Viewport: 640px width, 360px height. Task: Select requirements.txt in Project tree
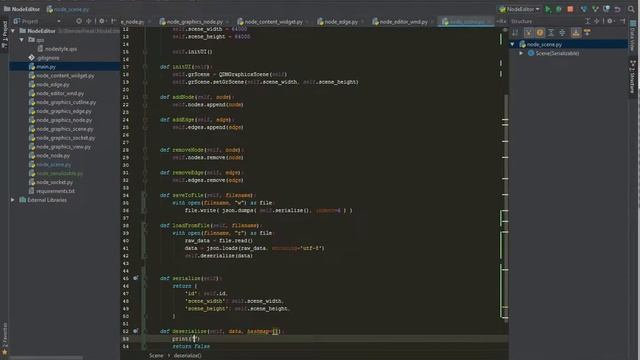click(55, 191)
